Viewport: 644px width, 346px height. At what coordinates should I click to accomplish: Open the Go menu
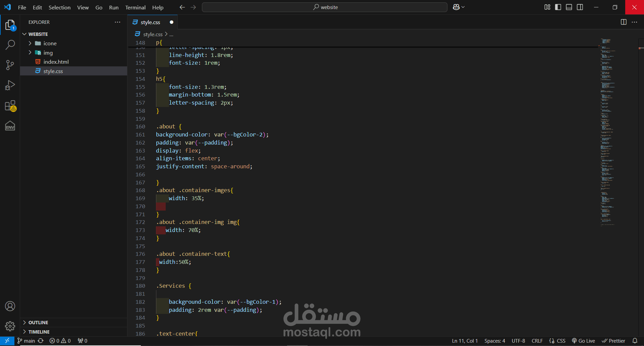coord(99,7)
